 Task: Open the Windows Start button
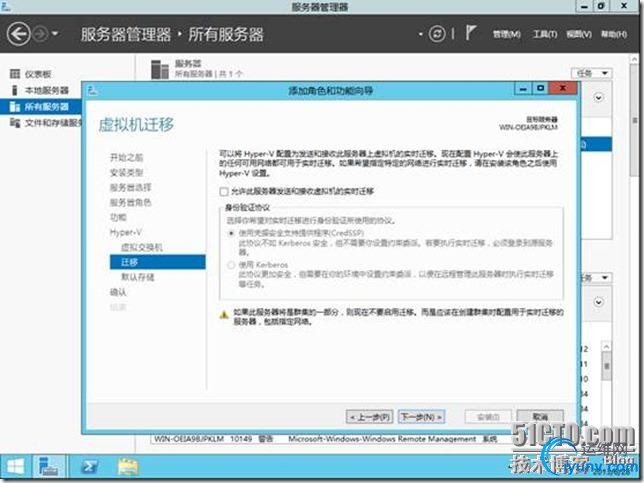tap(16, 467)
